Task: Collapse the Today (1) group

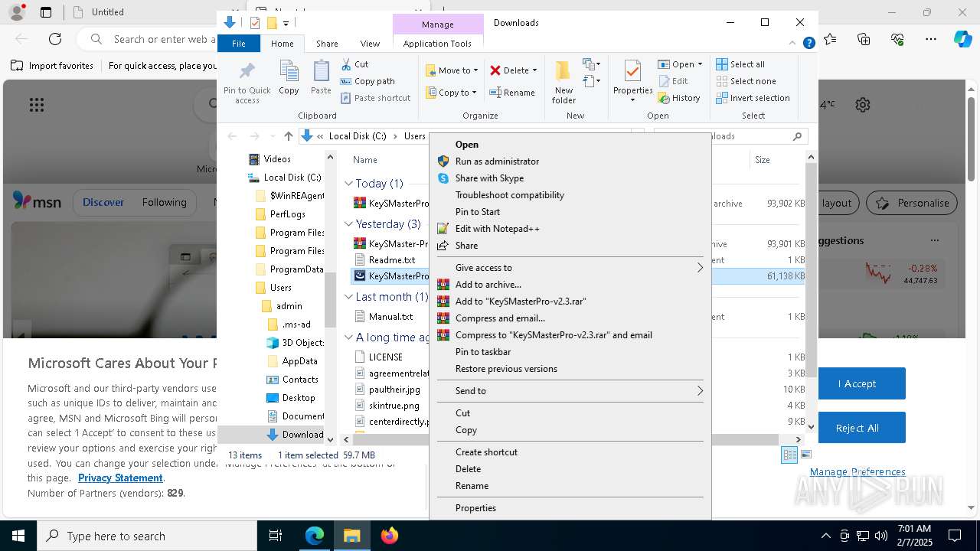Action: (x=348, y=184)
